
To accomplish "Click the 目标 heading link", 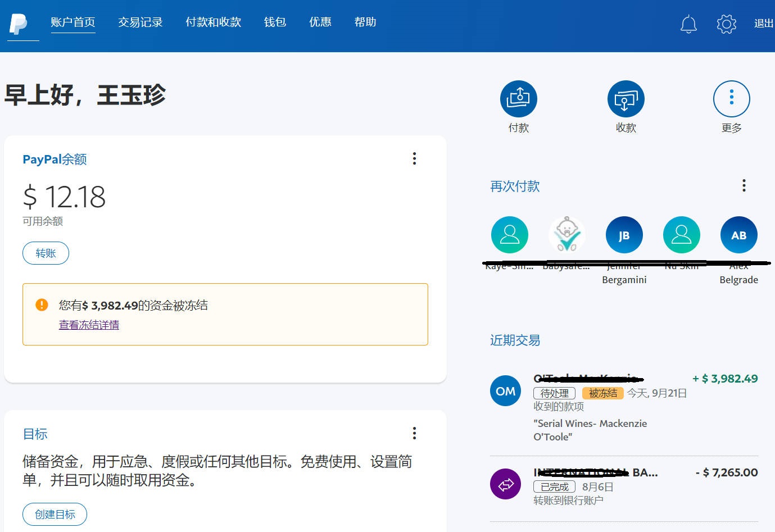I will tap(35, 434).
